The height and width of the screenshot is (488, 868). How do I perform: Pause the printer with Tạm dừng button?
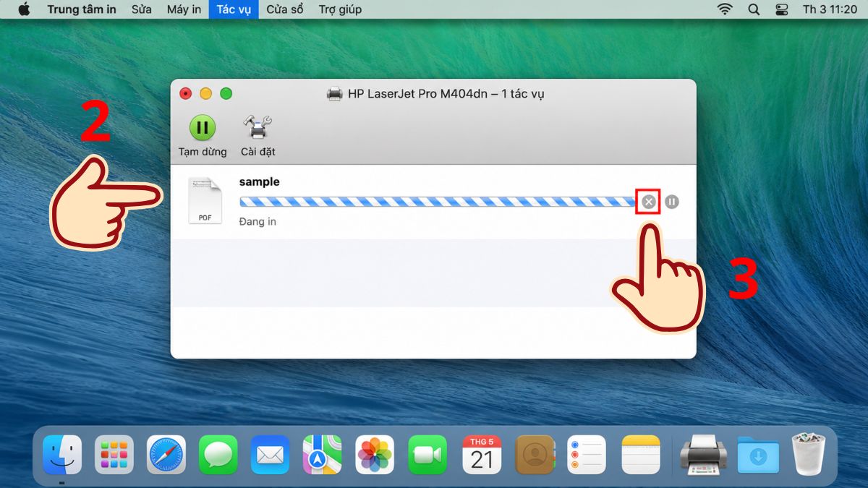[x=203, y=136]
